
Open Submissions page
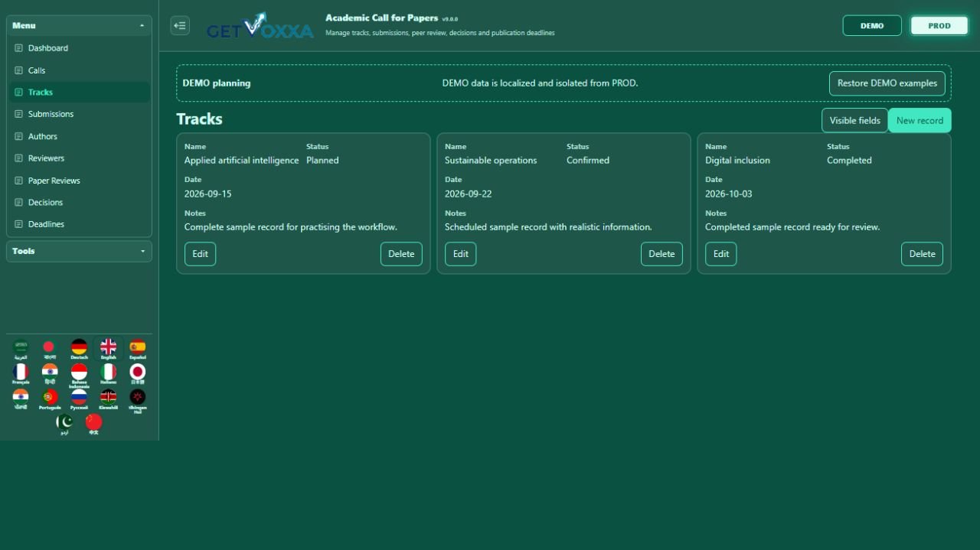(x=79, y=114)
